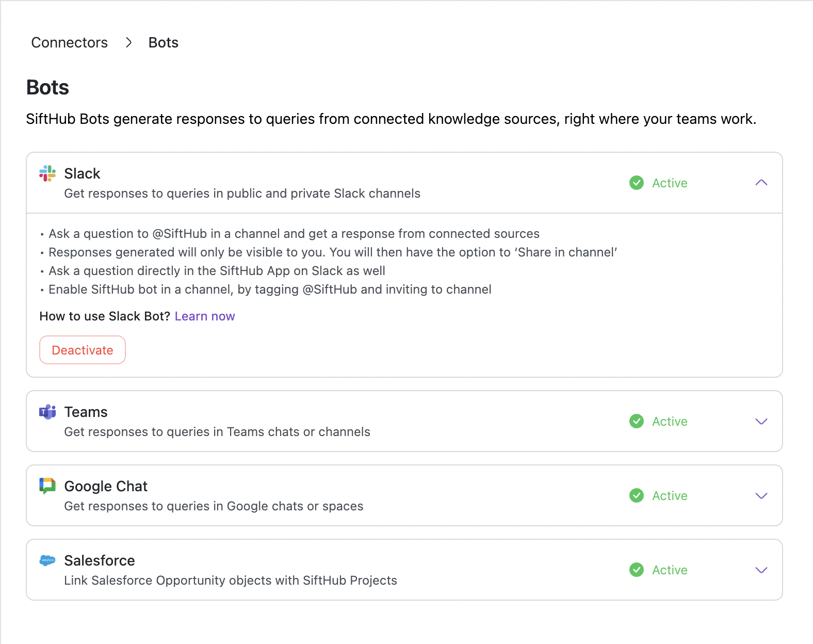Expand the Salesforce bot section
This screenshot has width=813, height=644.
(x=761, y=570)
